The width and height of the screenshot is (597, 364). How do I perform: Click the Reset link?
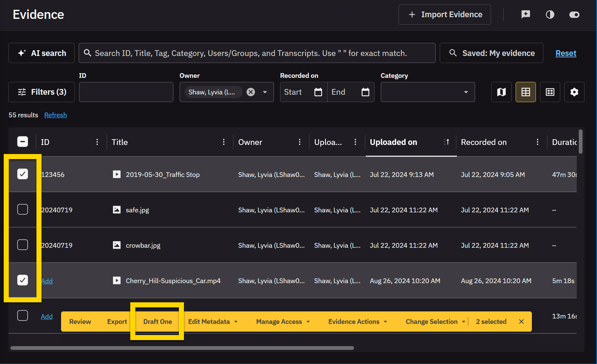pos(566,53)
